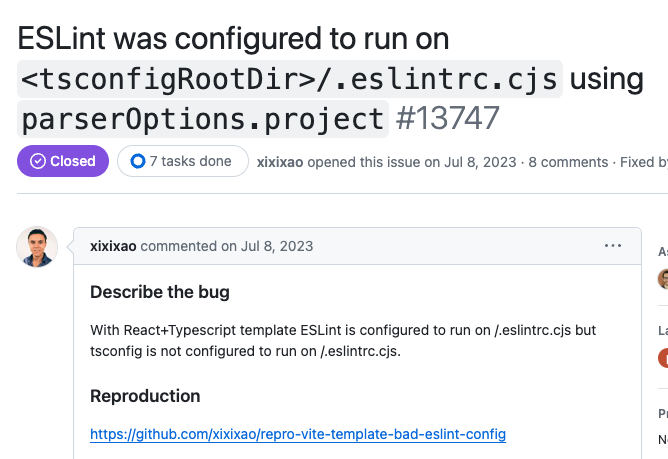
Task: Click the check-circle icon in Closed badge
Action: [x=38, y=161]
